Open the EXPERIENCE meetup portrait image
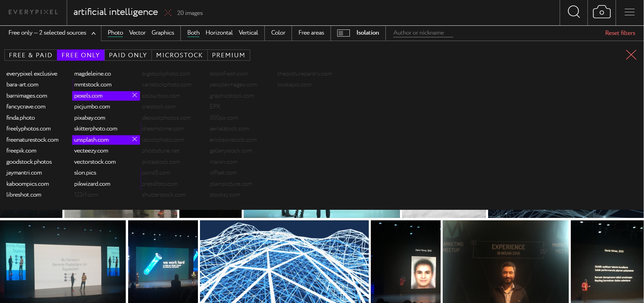This screenshot has height=303, width=644. point(506,262)
